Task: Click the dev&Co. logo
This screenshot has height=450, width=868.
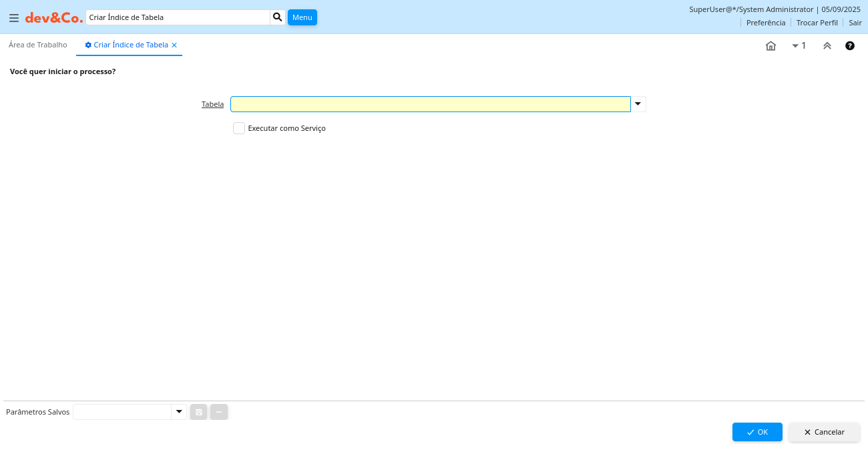Action: pos(54,18)
